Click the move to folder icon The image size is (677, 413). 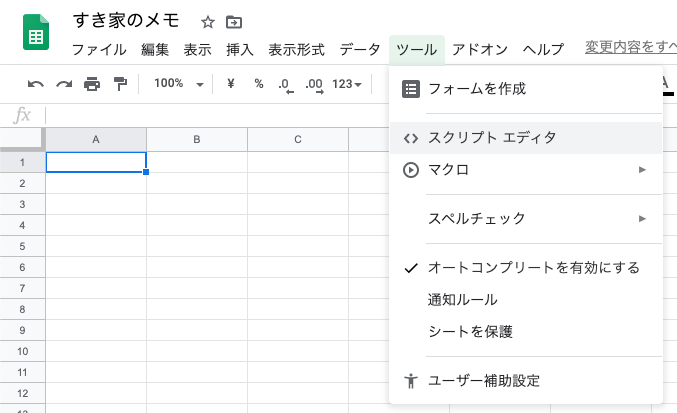coord(234,22)
